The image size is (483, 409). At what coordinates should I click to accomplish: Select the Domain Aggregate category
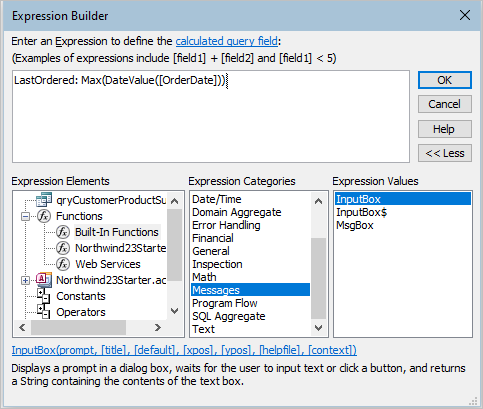(250, 212)
